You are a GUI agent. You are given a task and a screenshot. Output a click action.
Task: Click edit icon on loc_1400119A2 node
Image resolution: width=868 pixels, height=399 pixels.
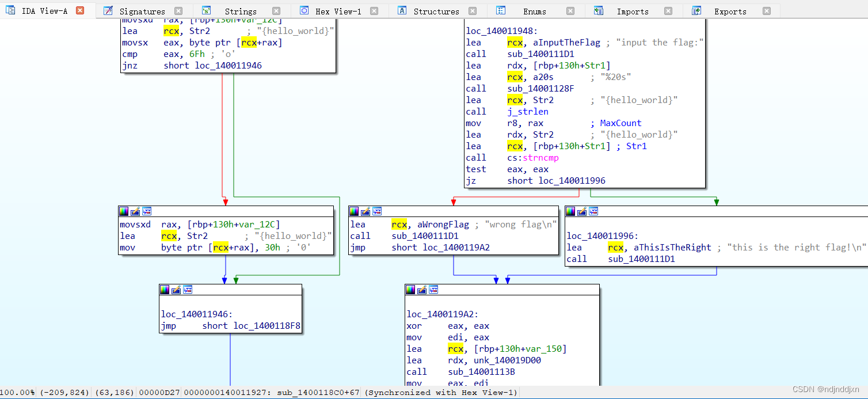(x=422, y=290)
